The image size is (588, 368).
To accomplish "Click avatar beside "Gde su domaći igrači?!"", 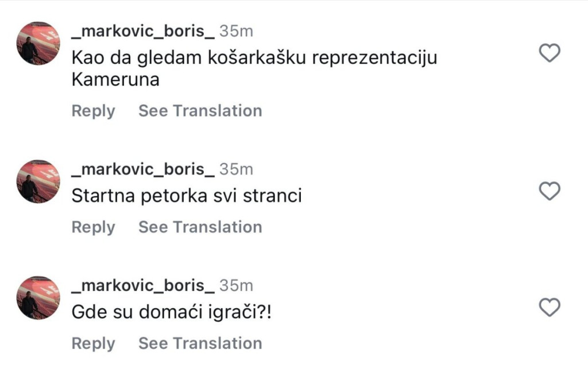I will point(38,298).
